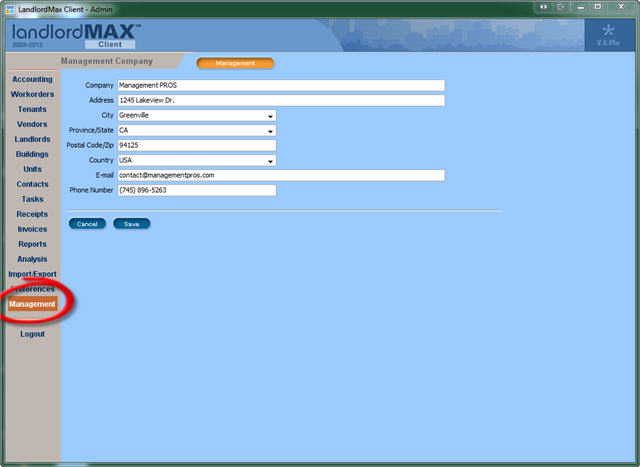This screenshot has width=640, height=467.
Task: Select Receipts from the sidebar
Action: coord(32,214)
